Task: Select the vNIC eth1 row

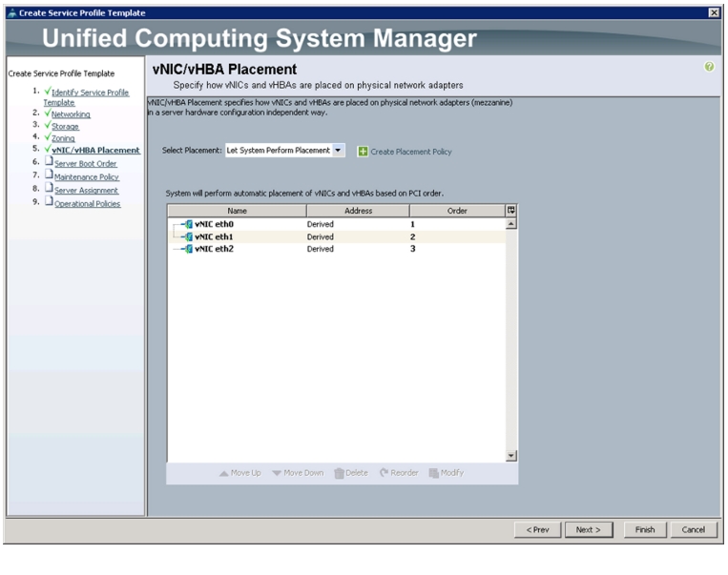Action: (337, 236)
